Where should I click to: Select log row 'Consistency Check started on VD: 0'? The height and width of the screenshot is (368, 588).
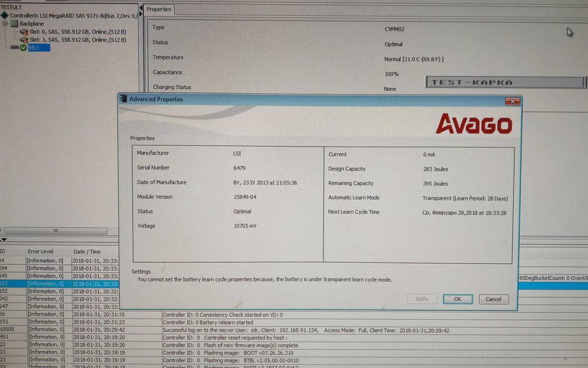[x=294, y=314]
